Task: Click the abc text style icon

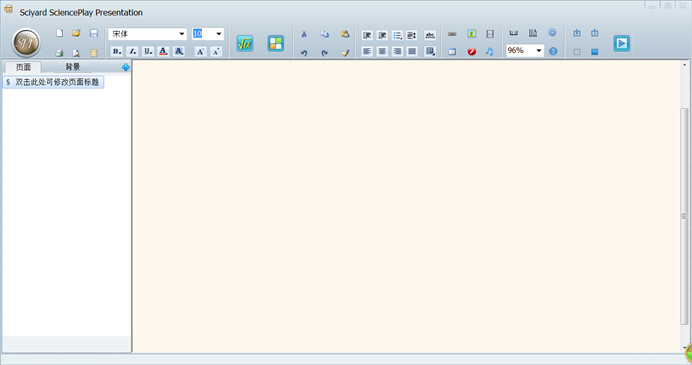Action: point(429,35)
